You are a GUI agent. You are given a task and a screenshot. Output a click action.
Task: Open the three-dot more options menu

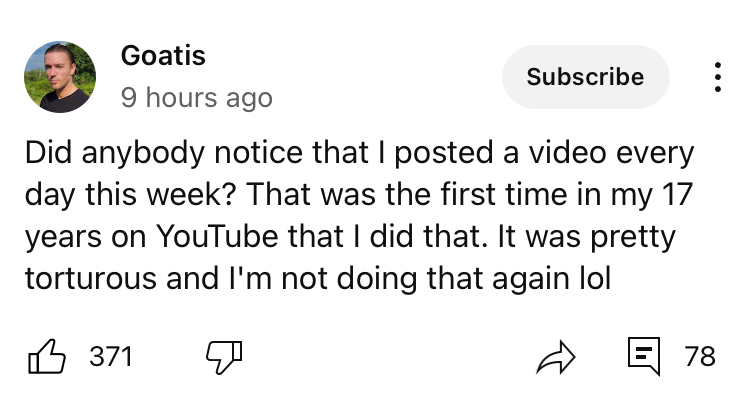coord(716,77)
